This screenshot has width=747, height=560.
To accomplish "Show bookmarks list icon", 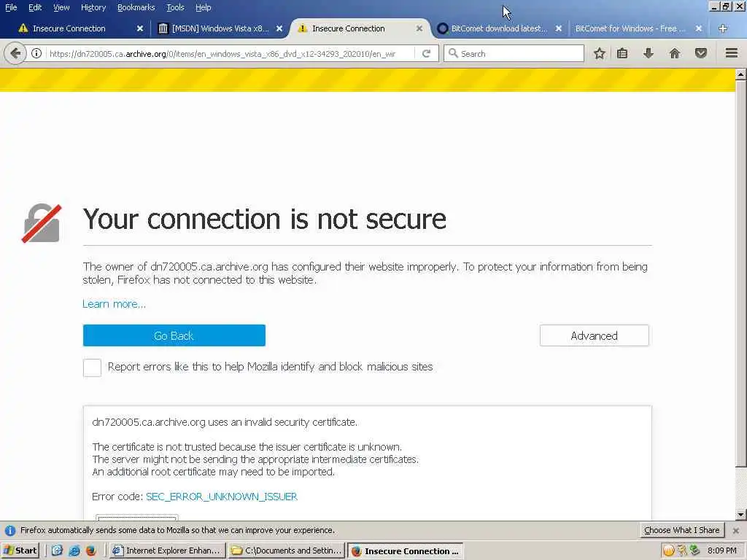I will [x=622, y=53].
